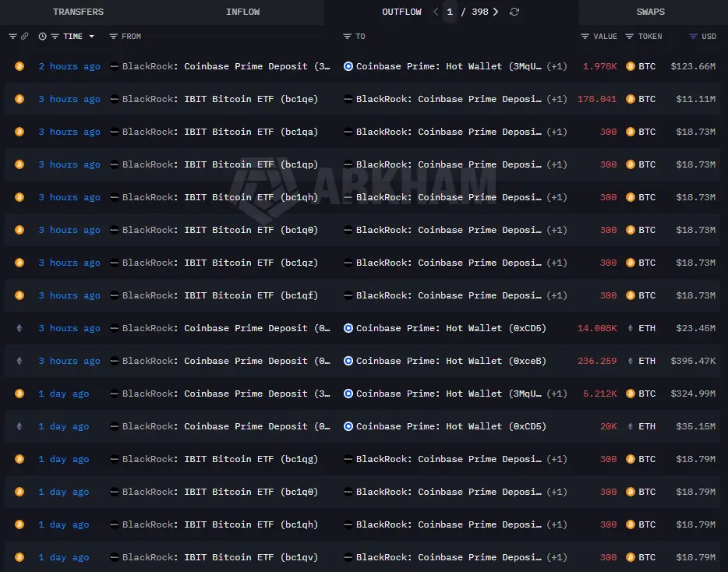Click the Ethereum chain icon on the 20K ETH row

click(x=19, y=426)
